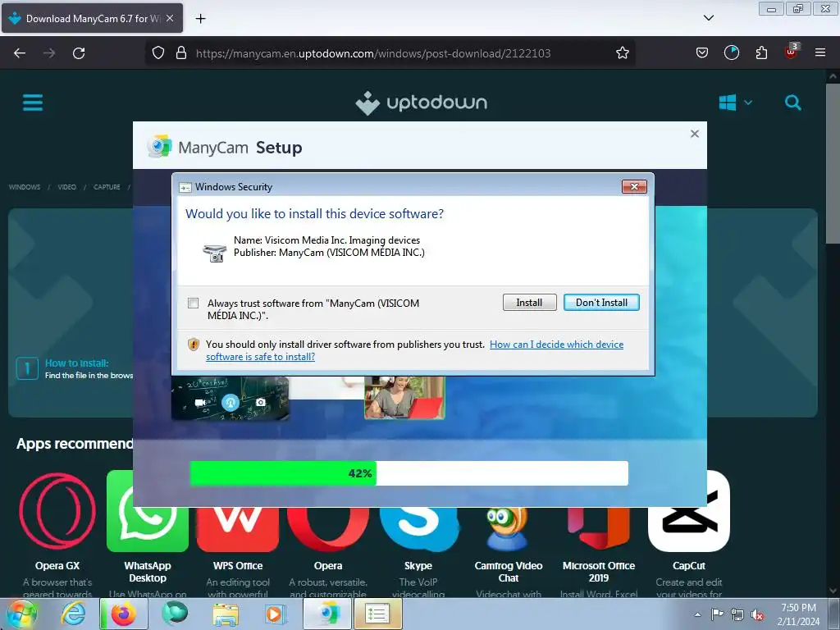Bookmark this page with the star
The image size is (840, 630).
pyautogui.click(x=622, y=53)
